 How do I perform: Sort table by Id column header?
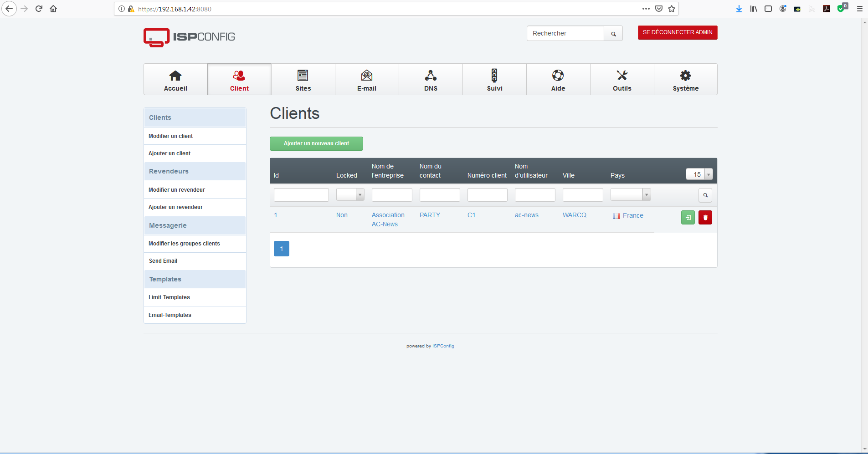276,176
